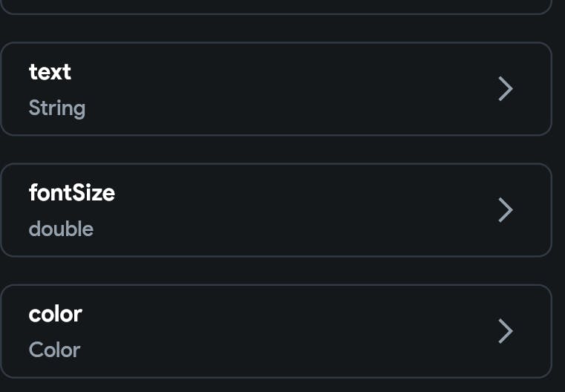Click the bold 'fontSize' parameter name

tap(72, 193)
